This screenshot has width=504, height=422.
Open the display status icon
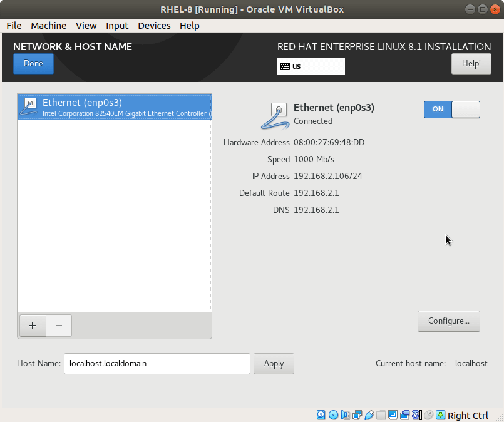point(393,415)
